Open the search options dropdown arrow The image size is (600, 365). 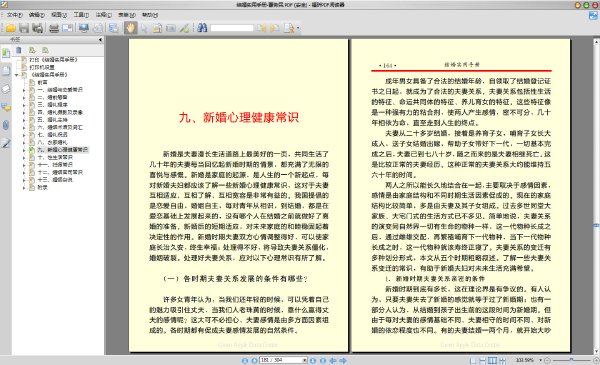click(x=298, y=28)
